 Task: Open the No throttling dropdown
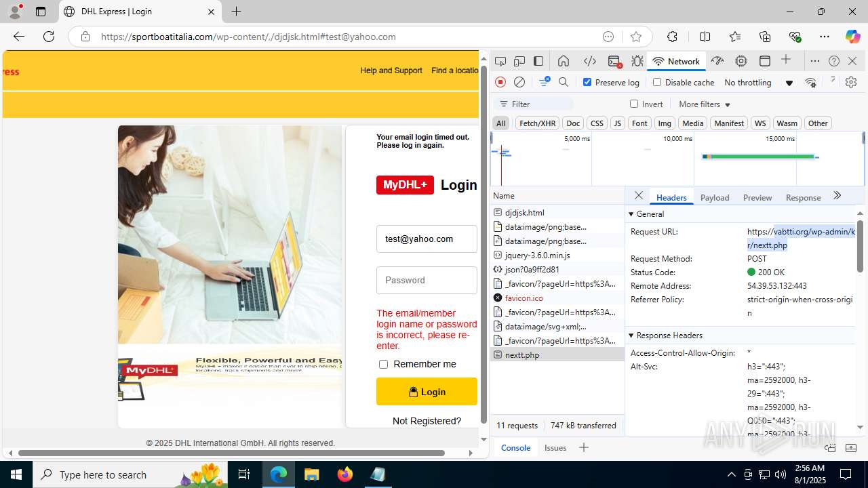(x=758, y=82)
